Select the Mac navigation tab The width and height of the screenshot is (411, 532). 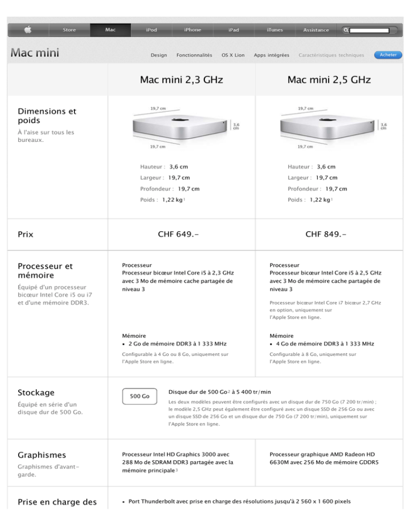[110, 30]
